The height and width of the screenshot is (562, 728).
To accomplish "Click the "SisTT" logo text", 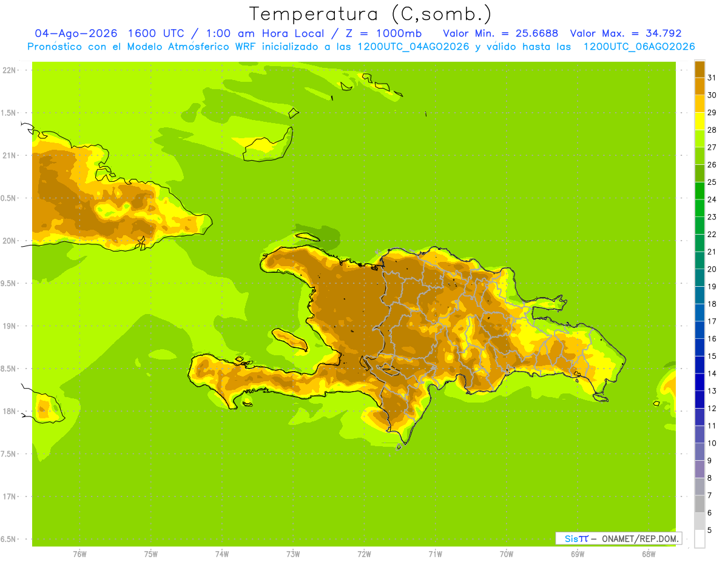I will click(576, 538).
